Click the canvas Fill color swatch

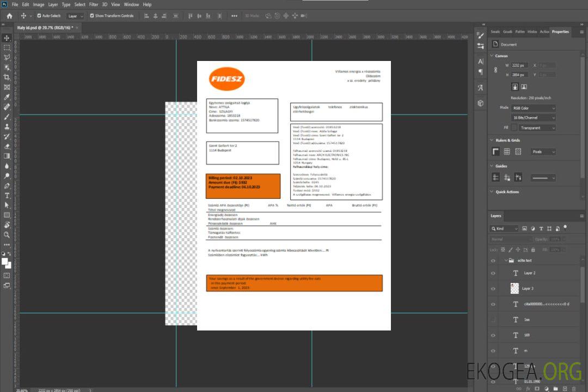[x=514, y=128]
